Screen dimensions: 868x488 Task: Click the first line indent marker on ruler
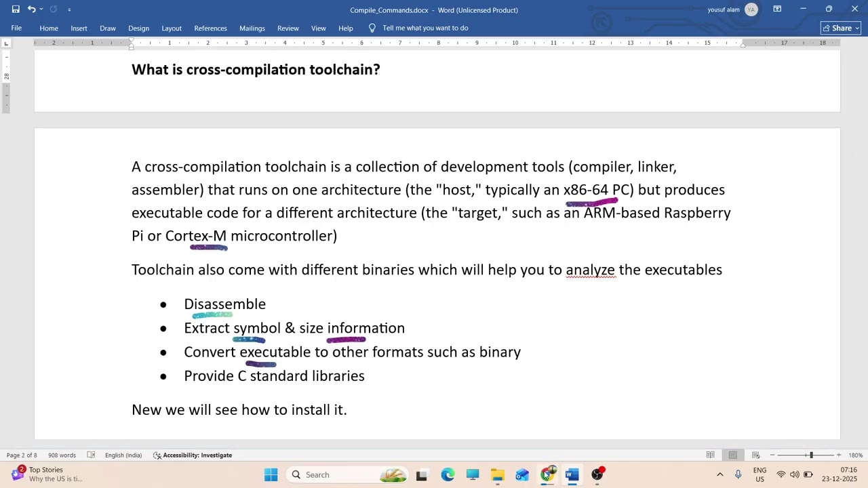pos(131,41)
